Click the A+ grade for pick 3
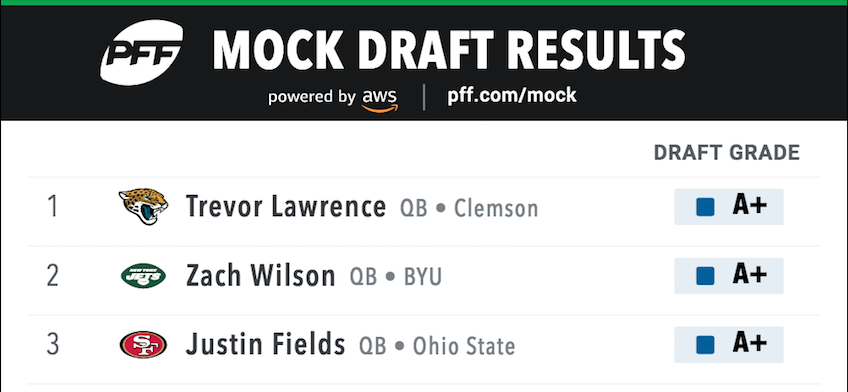 point(750,344)
